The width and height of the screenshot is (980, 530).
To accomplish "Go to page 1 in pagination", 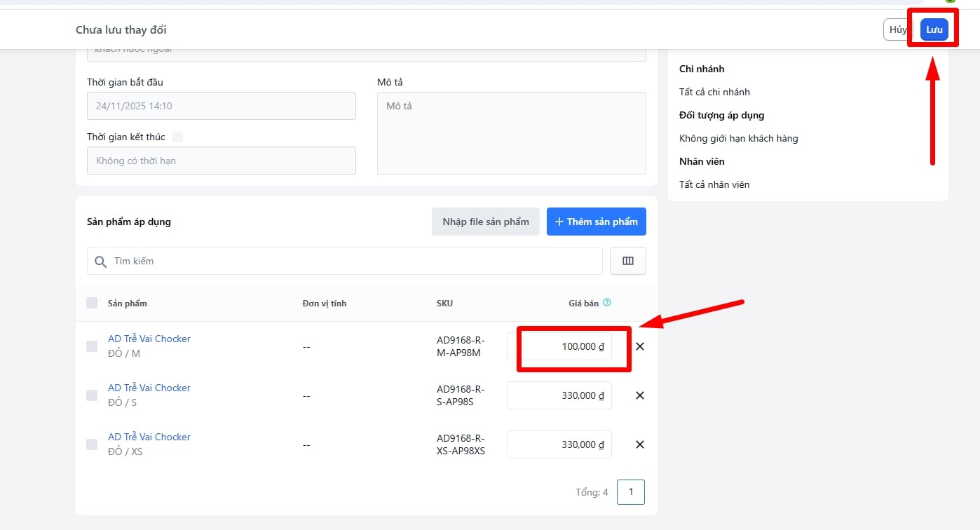I will click(630, 492).
